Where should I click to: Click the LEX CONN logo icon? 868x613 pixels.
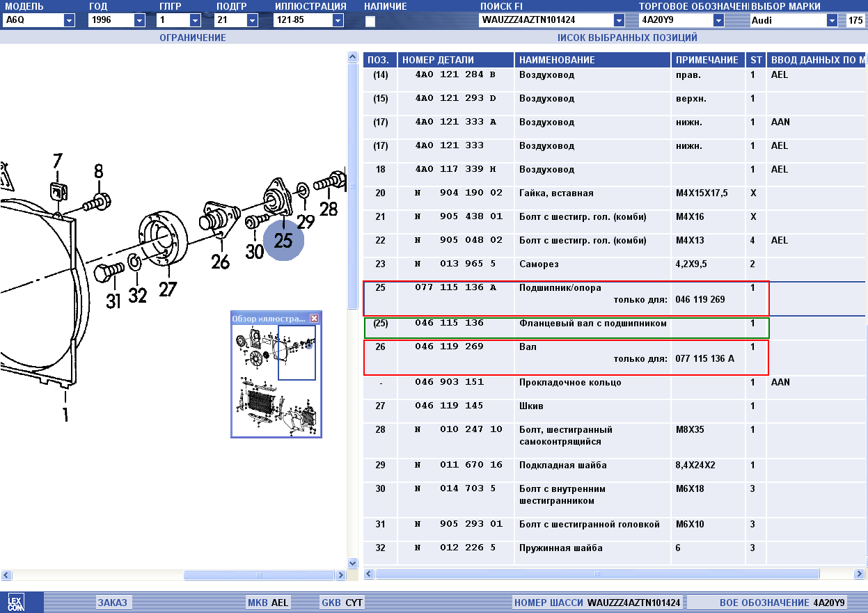(x=15, y=603)
